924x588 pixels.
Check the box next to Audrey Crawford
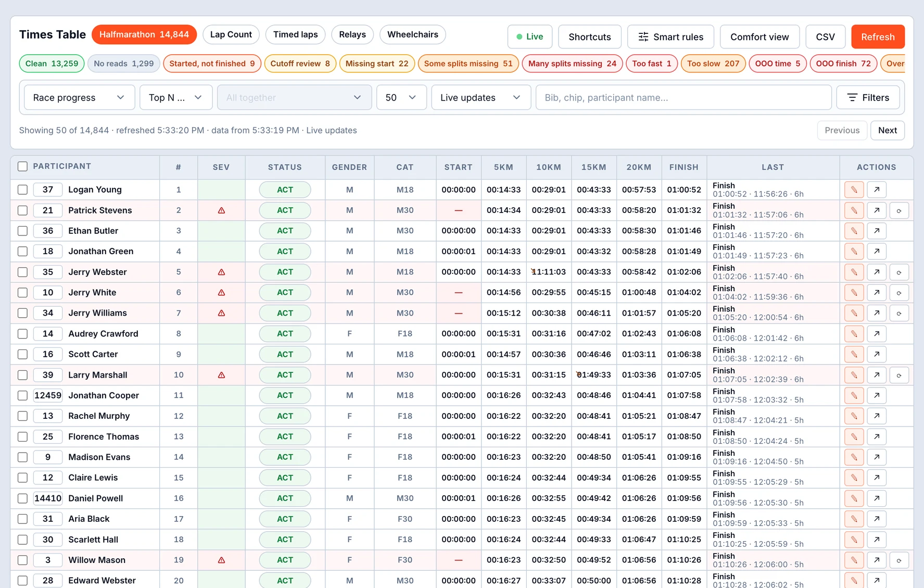click(22, 334)
